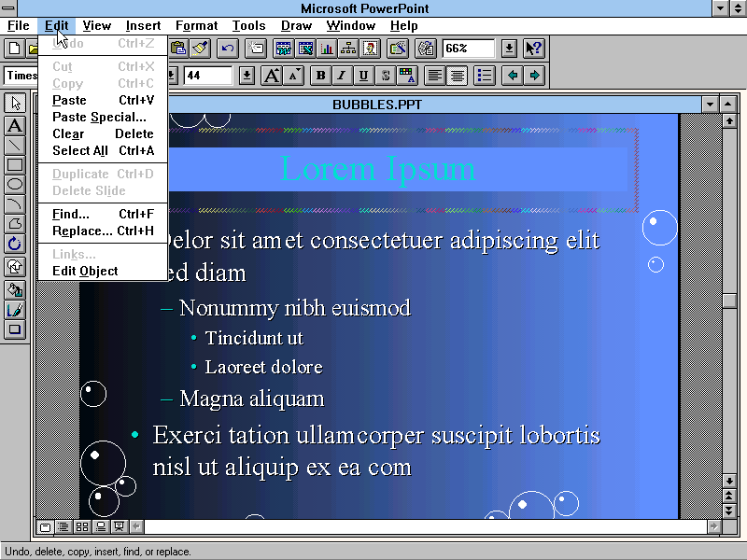This screenshot has width=747, height=560.
Task: Select the Arc drawing tool
Action: pyautogui.click(x=12, y=205)
